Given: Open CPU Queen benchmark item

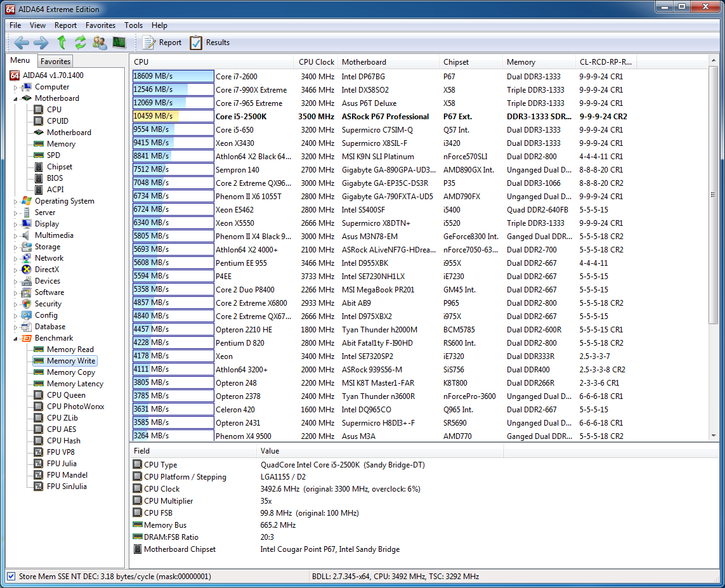Looking at the screenshot, I should coord(66,395).
